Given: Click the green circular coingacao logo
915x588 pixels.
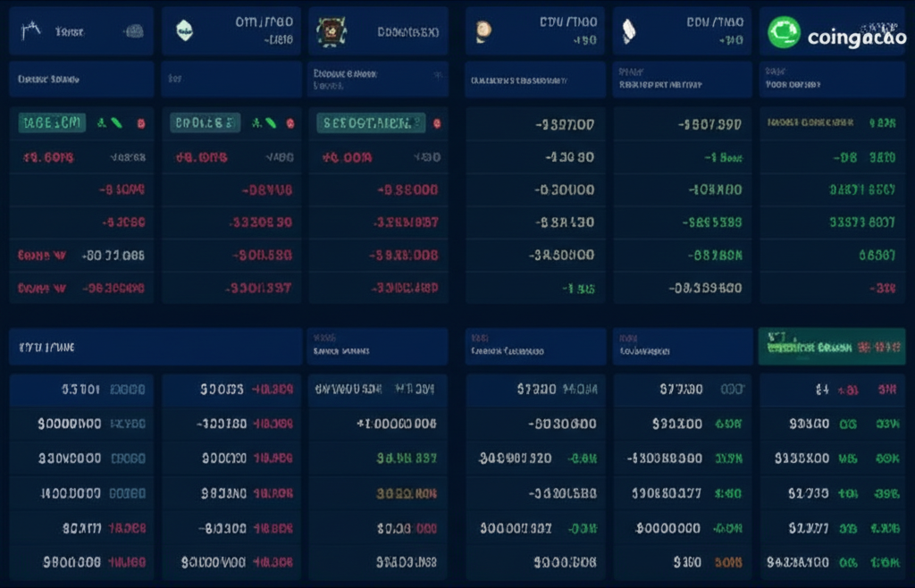Looking at the screenshot, I should click(784, 32).
